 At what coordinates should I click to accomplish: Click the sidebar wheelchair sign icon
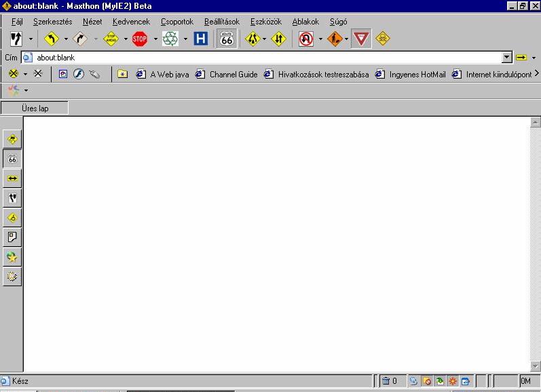coord(12,218)
